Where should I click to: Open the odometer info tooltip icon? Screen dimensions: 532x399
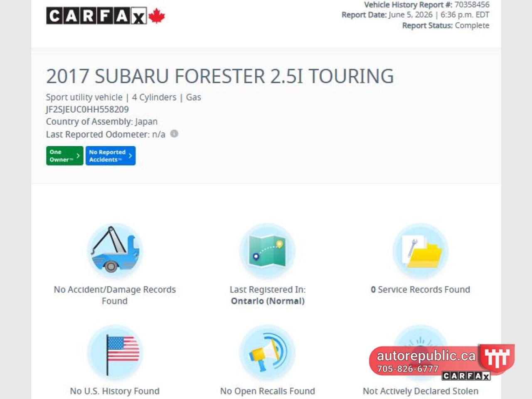(x=175, y=134)
